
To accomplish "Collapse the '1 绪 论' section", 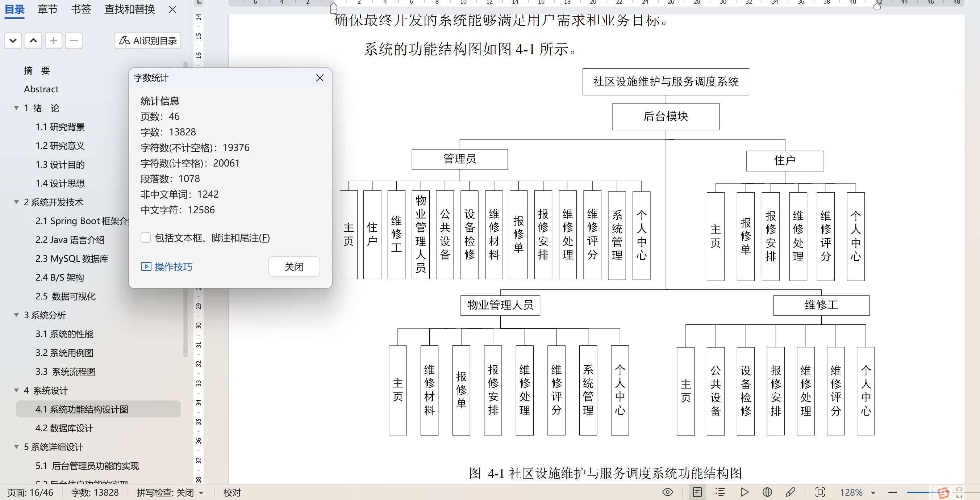I will pyautogui.click(x=16, y=108).
